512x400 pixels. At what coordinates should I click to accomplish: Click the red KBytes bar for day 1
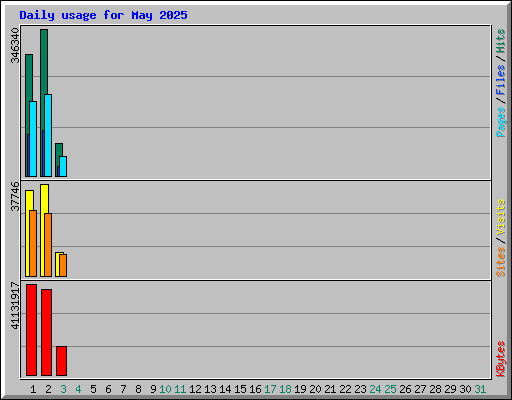tap(31, 330)
